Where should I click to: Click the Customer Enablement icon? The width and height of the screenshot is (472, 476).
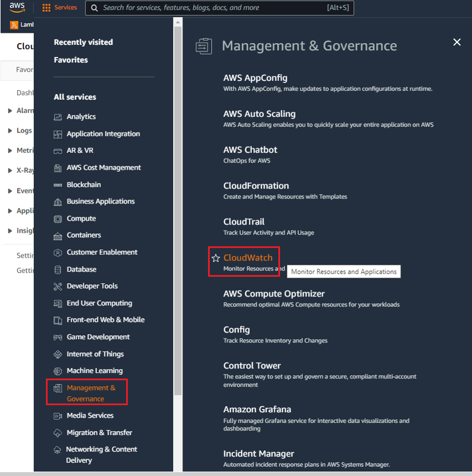point(58,253)
